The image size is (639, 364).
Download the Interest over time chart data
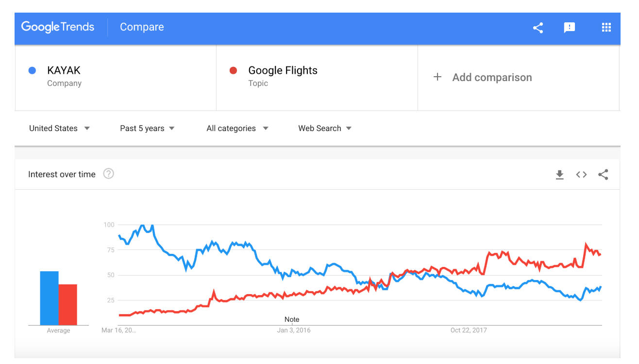click(x=559, y=175)
